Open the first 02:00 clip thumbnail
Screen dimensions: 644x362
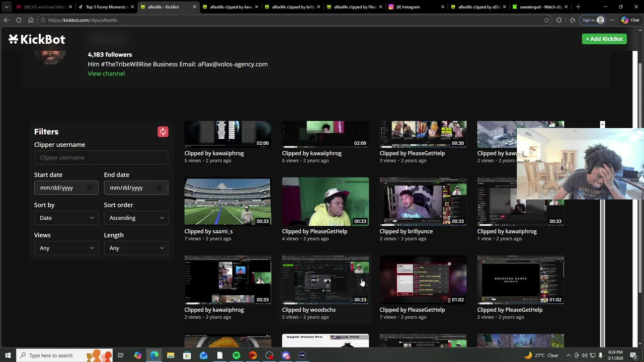(227, 134)
